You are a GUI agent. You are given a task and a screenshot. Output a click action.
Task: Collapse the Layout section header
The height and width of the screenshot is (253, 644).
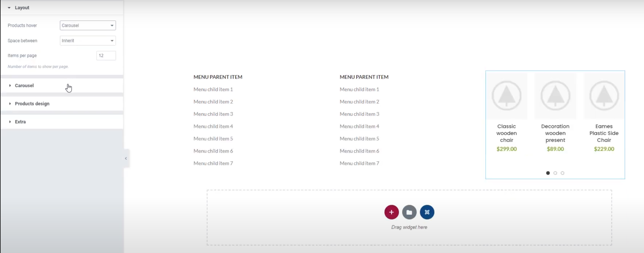(22, 8)
